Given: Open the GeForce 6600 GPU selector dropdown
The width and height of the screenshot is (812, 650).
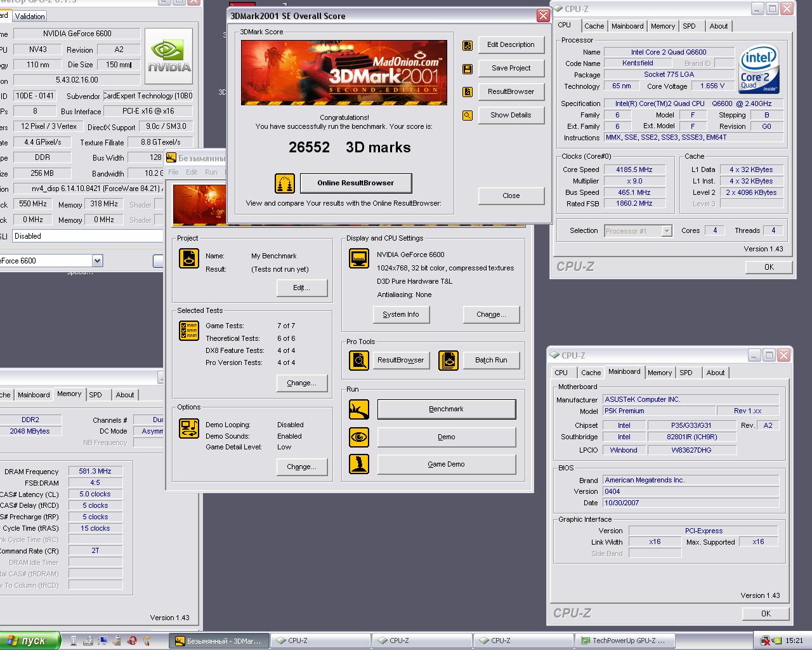Looking at the screenshot, I should [x=97, y=260].
